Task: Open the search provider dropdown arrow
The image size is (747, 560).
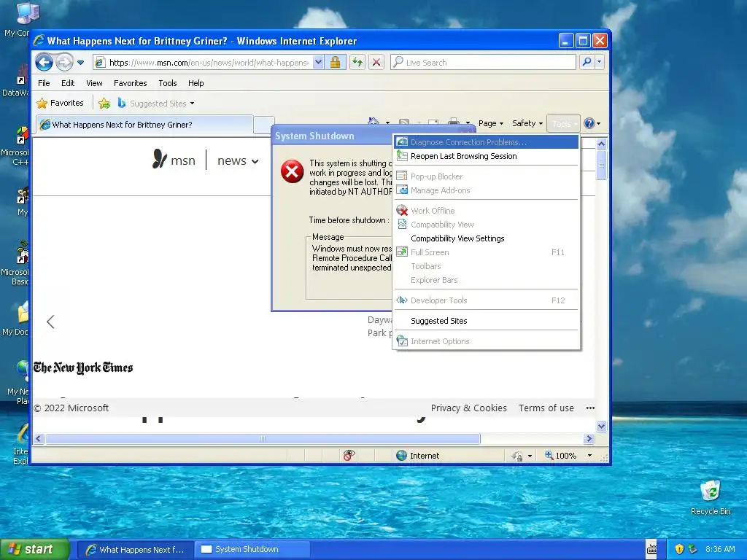Action: tap(600, 62)
